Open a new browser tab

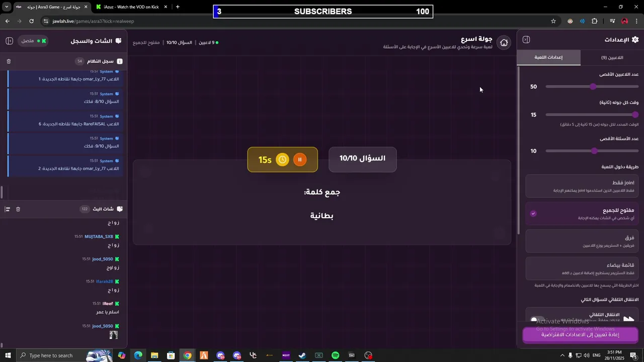point(178,7)
